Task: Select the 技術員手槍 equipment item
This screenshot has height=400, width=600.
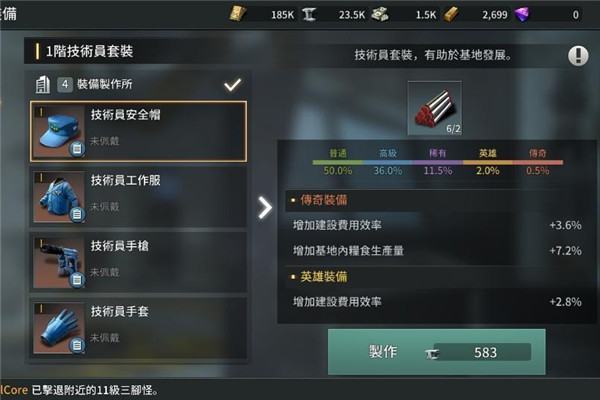Action: (138, 263)
